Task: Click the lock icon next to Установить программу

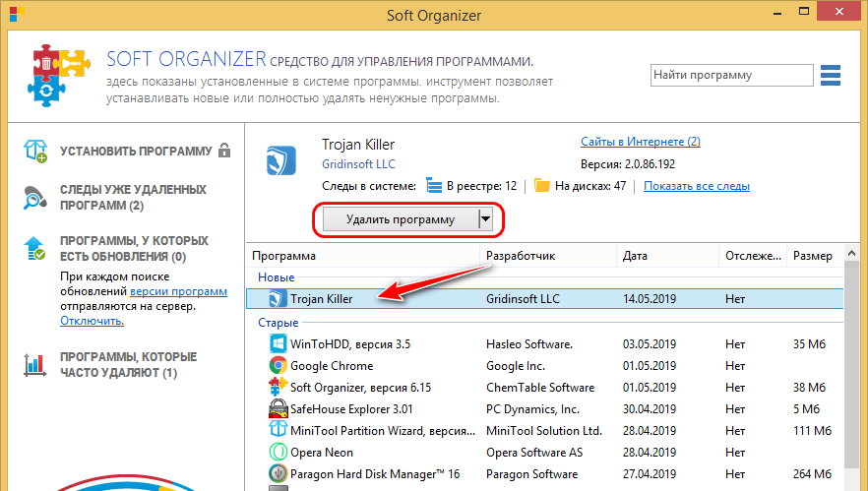Action: pyautogui.click(x=224, y=150)
